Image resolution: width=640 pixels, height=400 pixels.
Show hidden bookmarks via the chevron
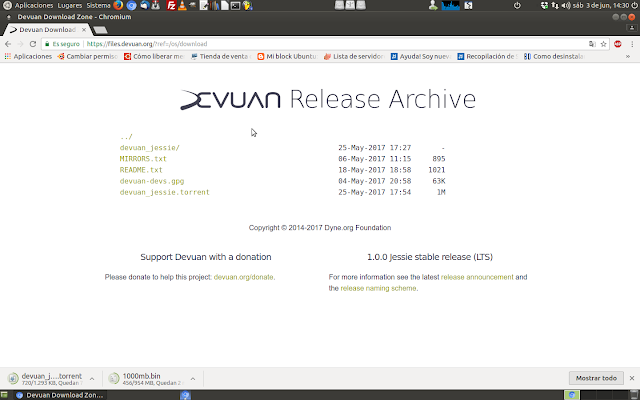coord(628,56)
